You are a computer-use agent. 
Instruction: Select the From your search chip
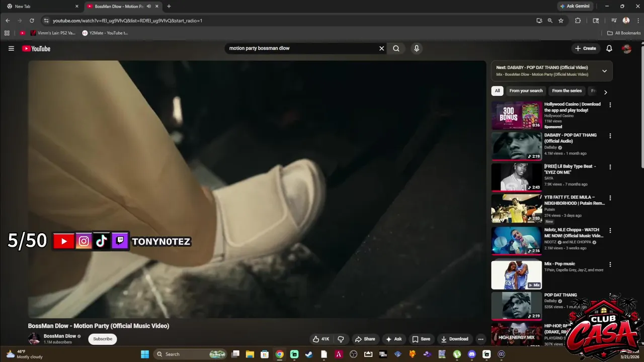coord(526,91)
